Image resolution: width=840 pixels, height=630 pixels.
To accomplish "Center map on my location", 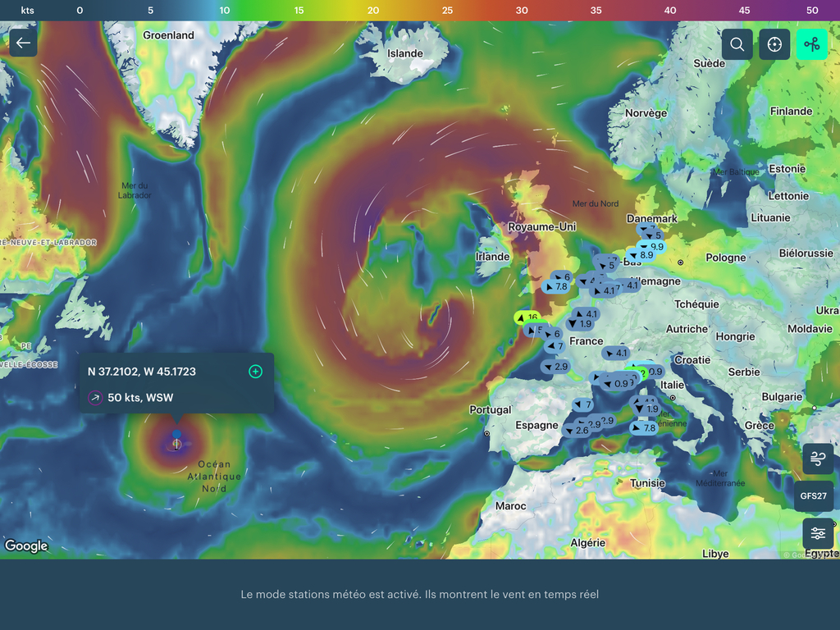I will [774, 44].
